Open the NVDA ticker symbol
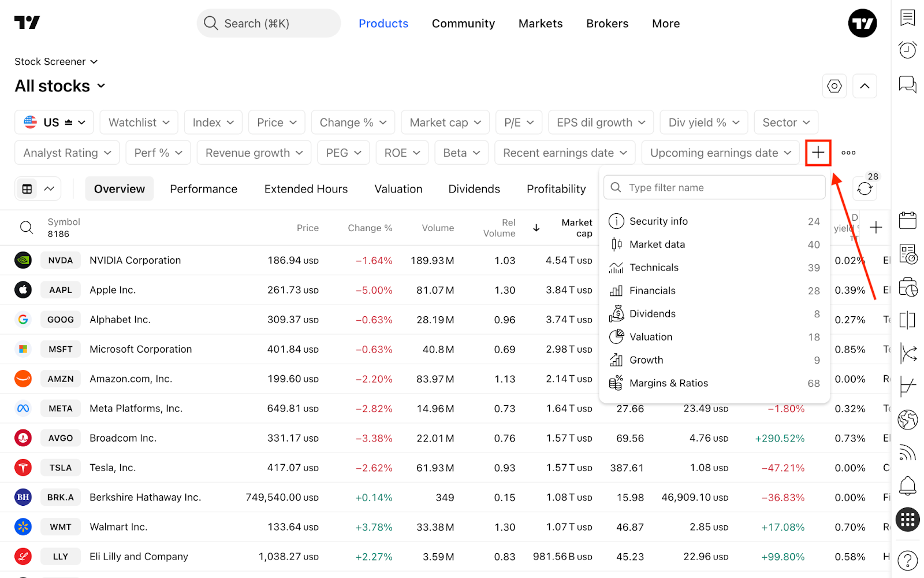The width and height of the screenshot is (924, 578). pos(61,260)
